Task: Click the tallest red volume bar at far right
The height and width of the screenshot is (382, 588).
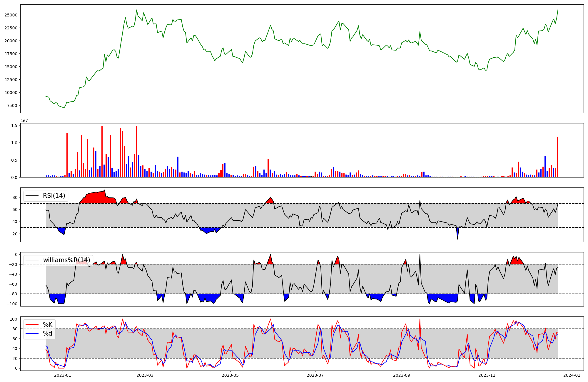Action: click(557, 157)
